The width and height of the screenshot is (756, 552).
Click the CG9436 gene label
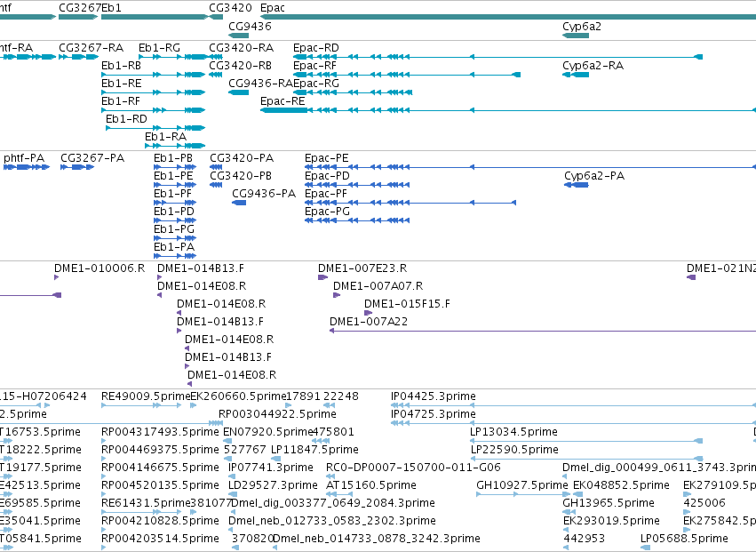tap(250, 26)
